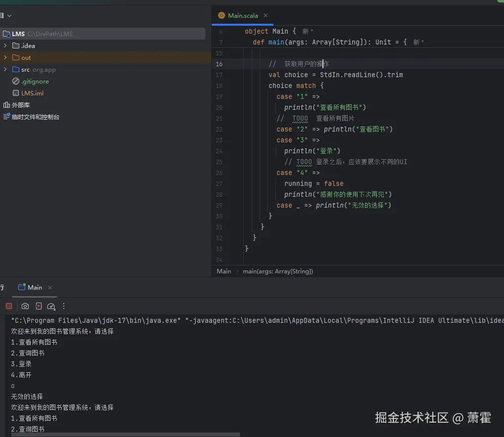Click the external libraries icon
The width and height of the screenshot is (504, 437).
pos(6,105)
